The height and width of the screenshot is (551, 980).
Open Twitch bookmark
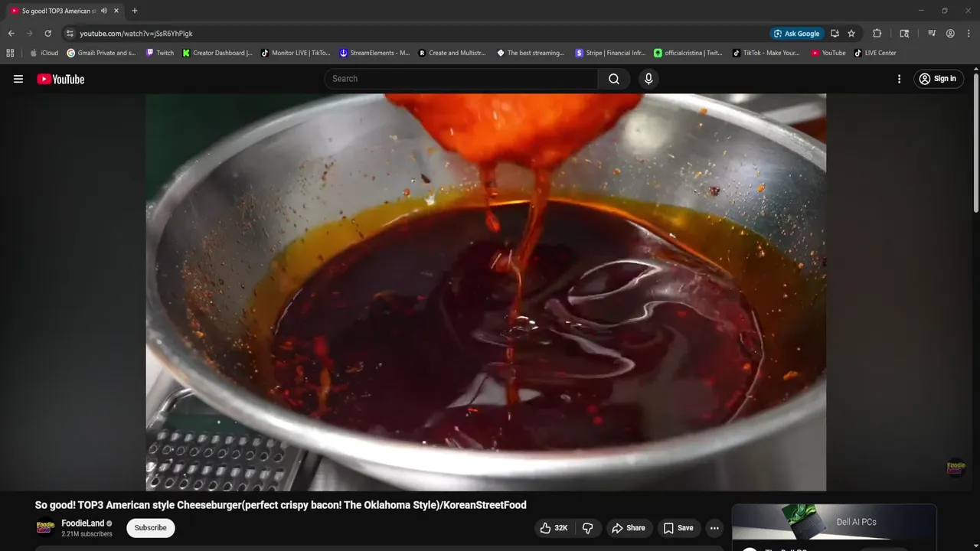[160, 53]
